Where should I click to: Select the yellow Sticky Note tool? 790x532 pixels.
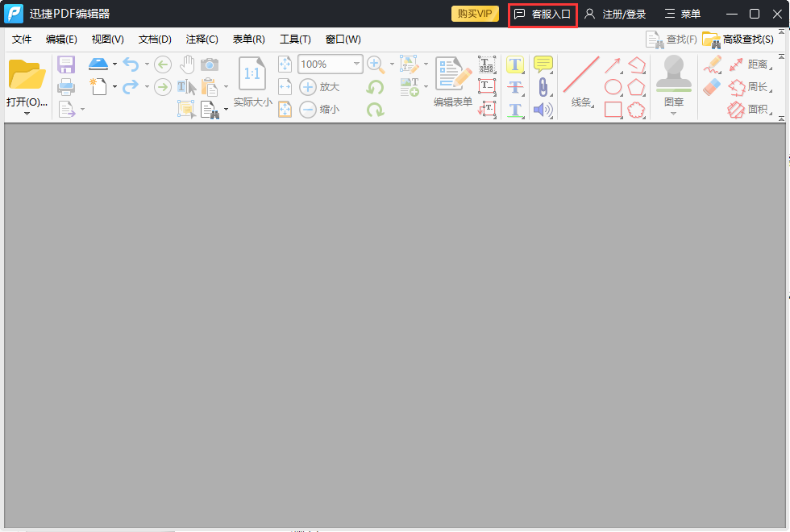pyautogui.click(x=543, y=64)
